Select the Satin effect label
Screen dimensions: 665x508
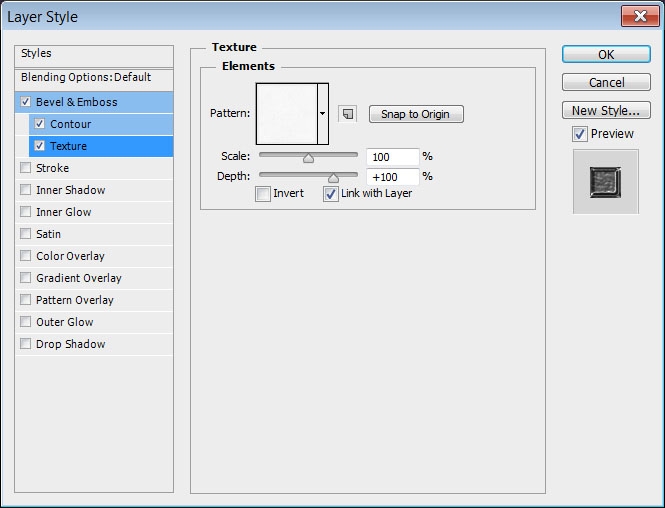48,234
